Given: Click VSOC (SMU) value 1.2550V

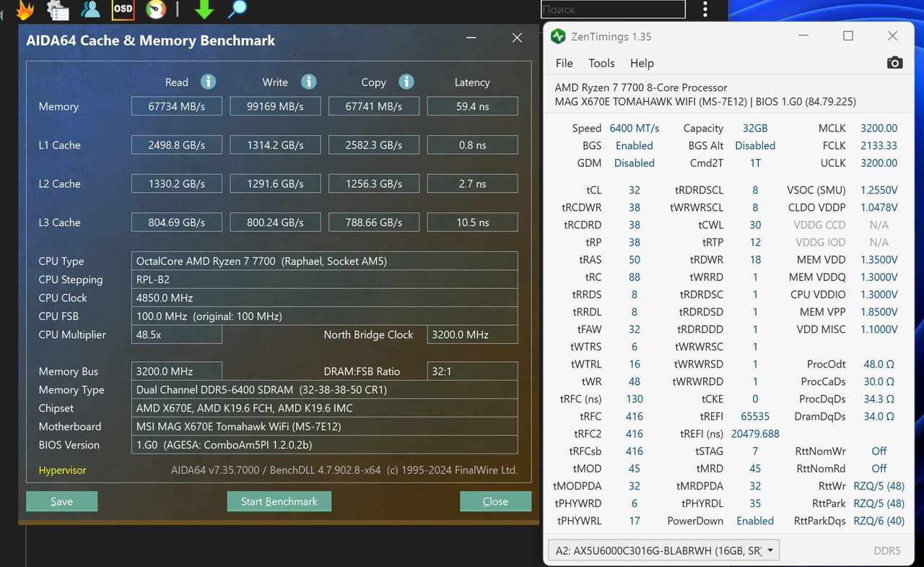Looking at the screenshot, I should point(879,190).
